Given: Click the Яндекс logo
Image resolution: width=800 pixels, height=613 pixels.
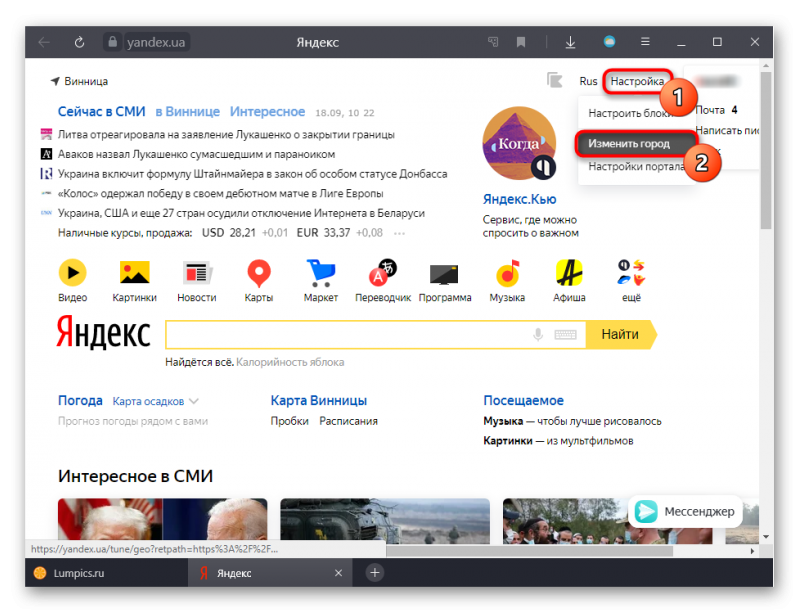Looking at the screenshot, I should pyautogui.click(x=103, y=333).
